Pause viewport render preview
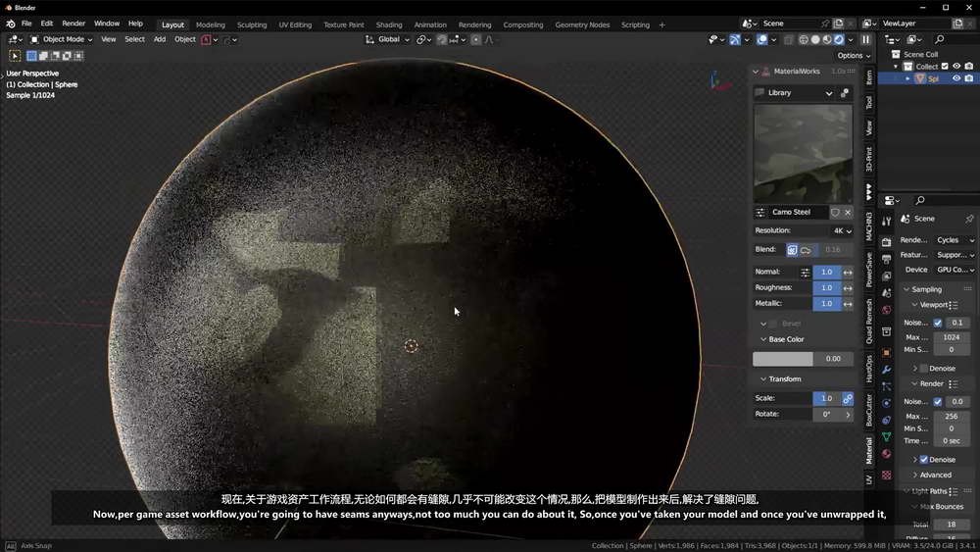 pos(865,39)
